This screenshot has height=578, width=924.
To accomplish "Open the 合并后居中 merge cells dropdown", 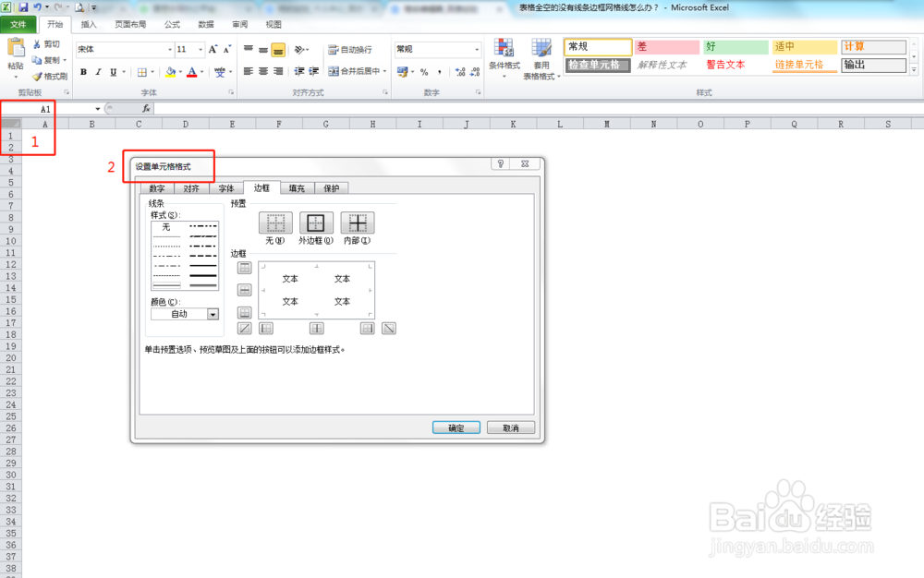I will (x=384, y=72).
